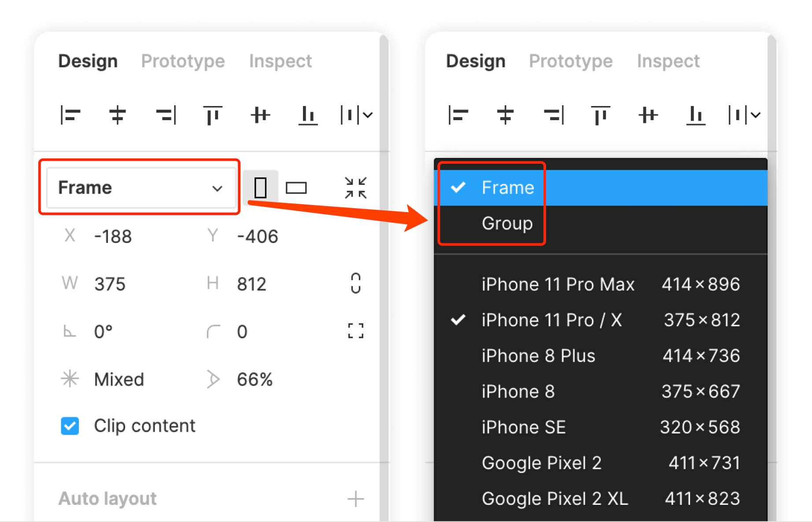Select portrait orientation icon
The height and width of the screenshot is (522, 812).
pyautogui.click(x=260, y=188)
